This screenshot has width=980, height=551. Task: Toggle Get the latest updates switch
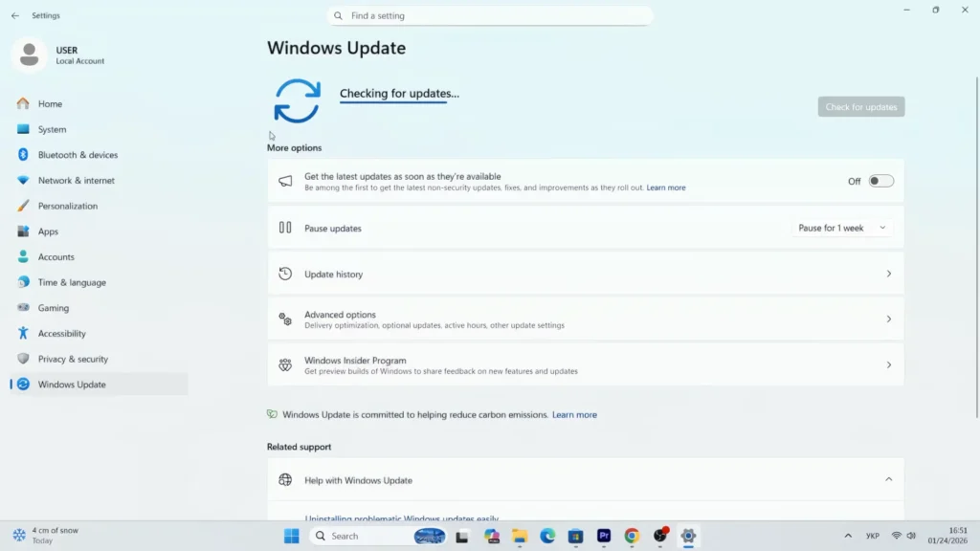click(x=880, y=181)
